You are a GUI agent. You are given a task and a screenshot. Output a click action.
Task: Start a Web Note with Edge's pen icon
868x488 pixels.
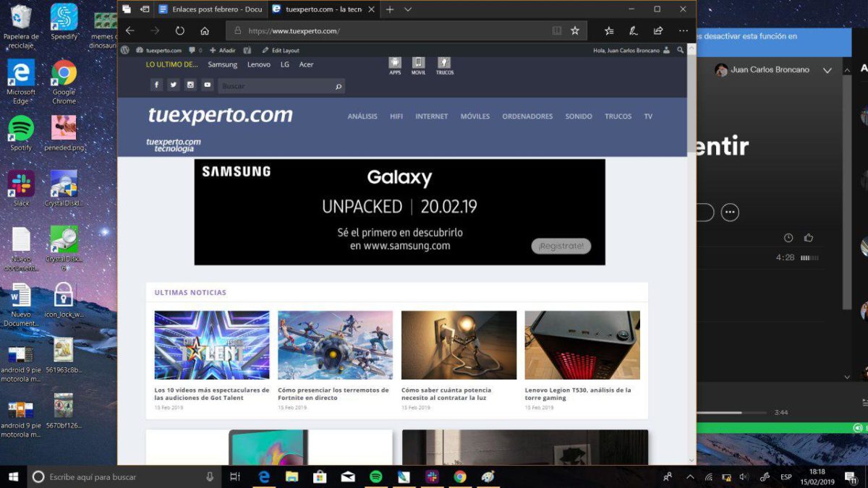point(633,30)
